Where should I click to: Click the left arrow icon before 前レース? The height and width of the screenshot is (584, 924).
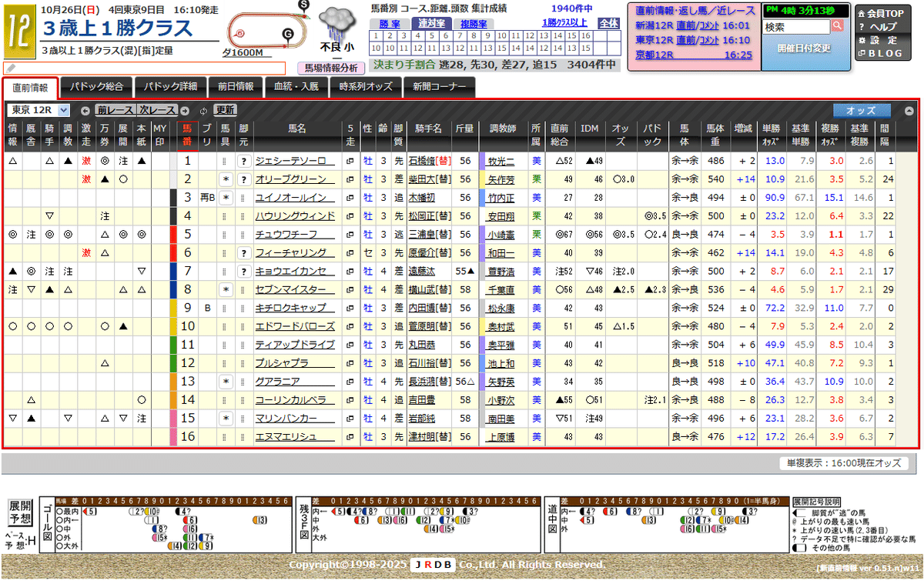(x=85, y=110)
